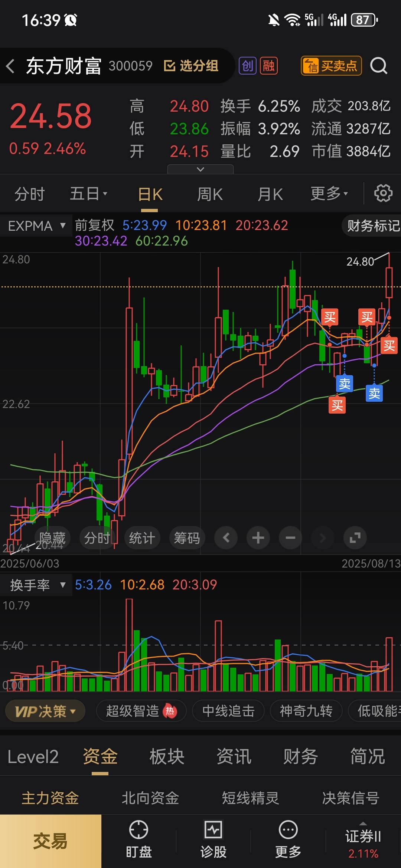
Task: Tap the WiFi icon in status bar
Action: coord(292,20)
